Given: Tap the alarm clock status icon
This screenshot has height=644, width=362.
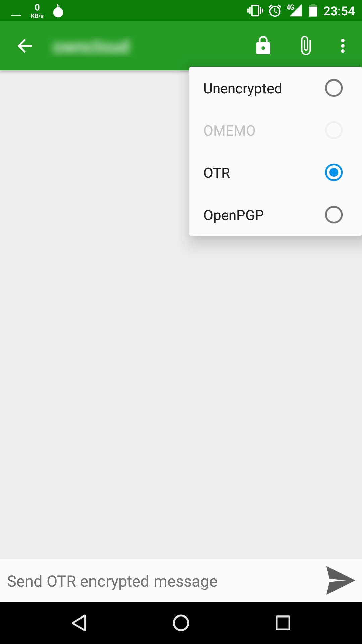Looking at the screenshot, I should point(275,11).
